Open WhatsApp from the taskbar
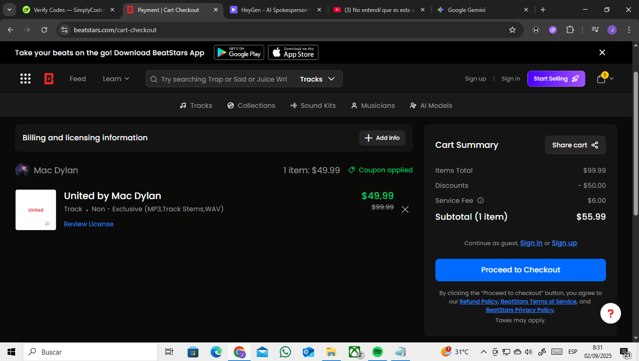This screenshot has height=361, width=639. 285,352
